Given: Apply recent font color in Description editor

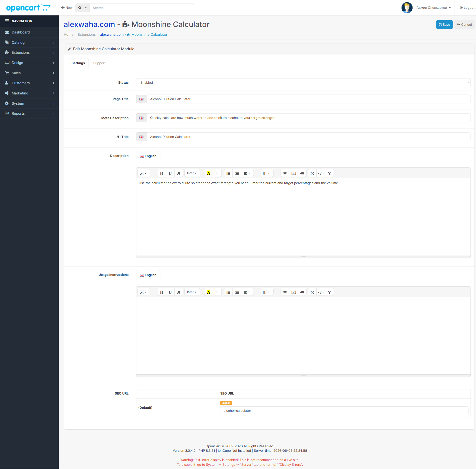Looking at the screenshot, I should tap(209, 173).
